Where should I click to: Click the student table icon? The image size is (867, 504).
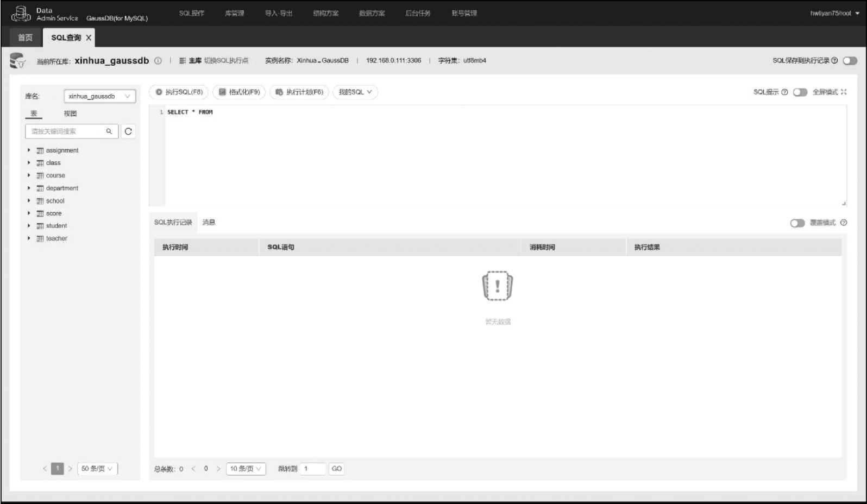[40, 226]
